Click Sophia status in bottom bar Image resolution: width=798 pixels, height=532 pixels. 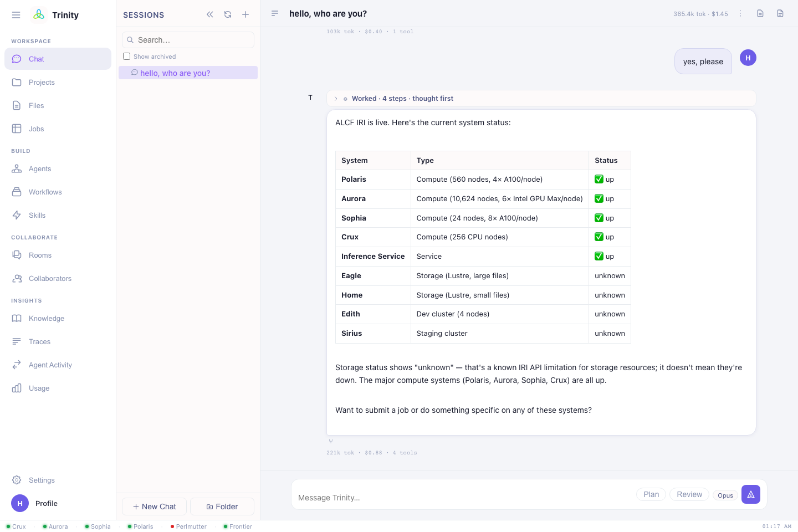(98, 526)
